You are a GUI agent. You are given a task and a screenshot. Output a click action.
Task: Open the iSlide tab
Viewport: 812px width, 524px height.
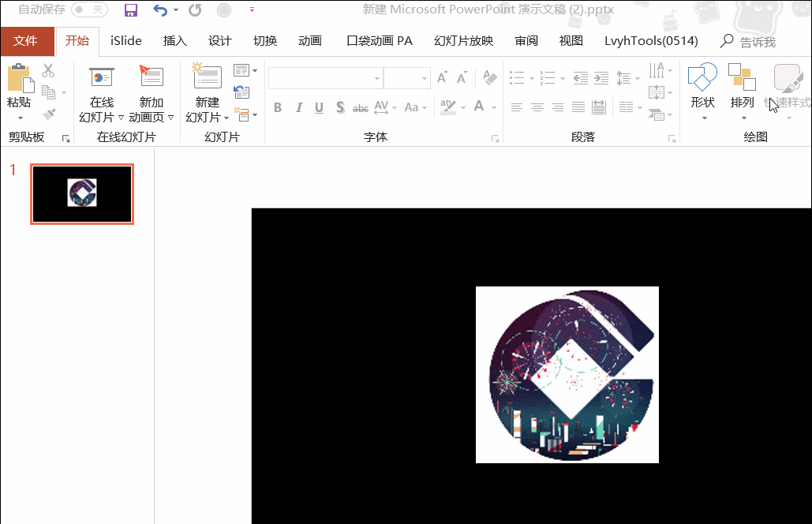[125, 41]
